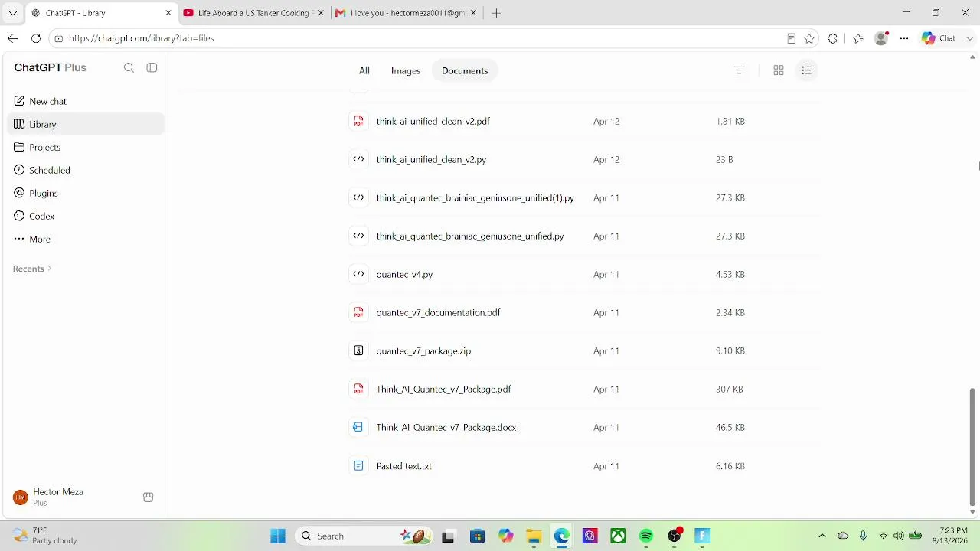
Task: Expand the More sidebar menu
Action: click(x=85, y=239)
